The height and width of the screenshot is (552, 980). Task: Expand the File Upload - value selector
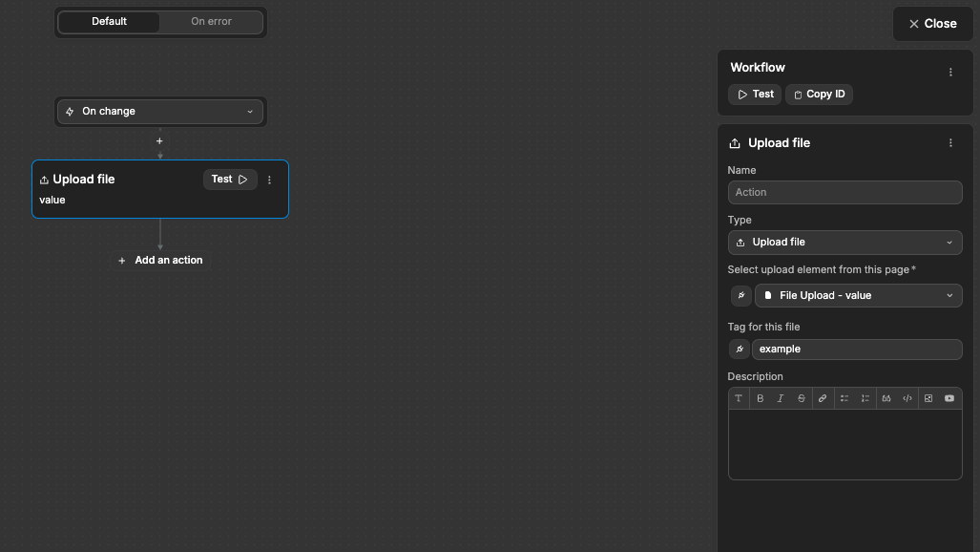click(858, 295)
